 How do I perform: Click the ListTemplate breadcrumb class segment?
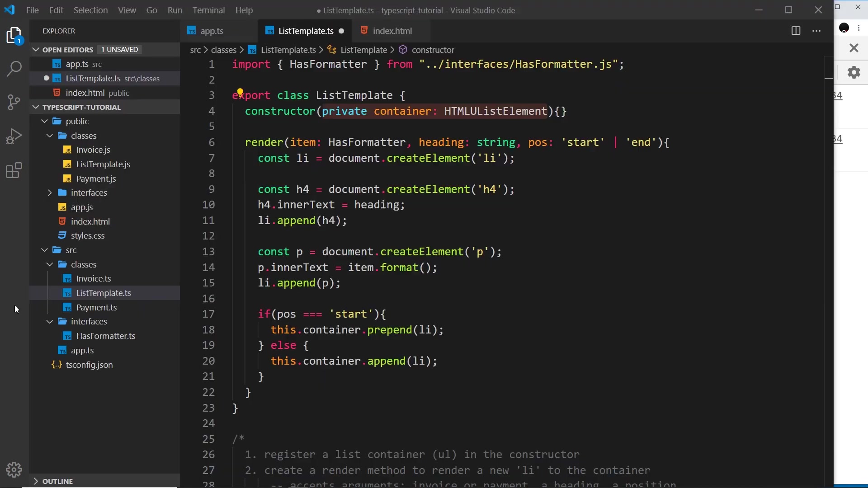pyautogui.click(x=363, y=50)
